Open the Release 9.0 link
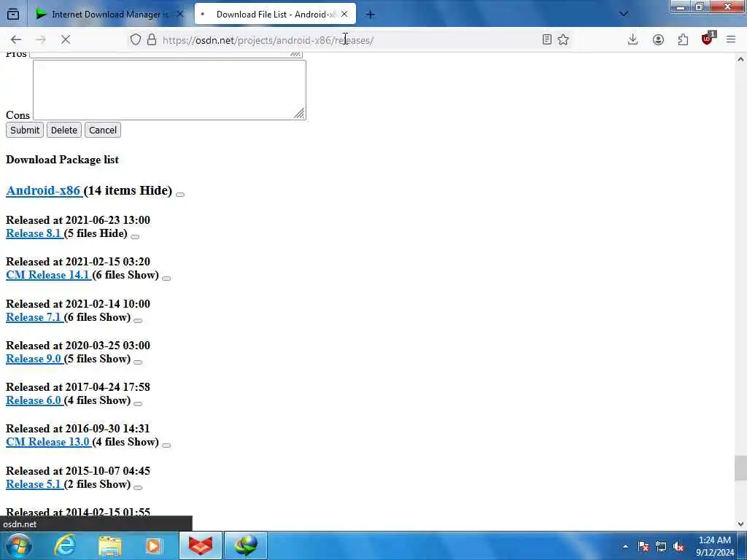747x560 pixels. coord(34,359)
